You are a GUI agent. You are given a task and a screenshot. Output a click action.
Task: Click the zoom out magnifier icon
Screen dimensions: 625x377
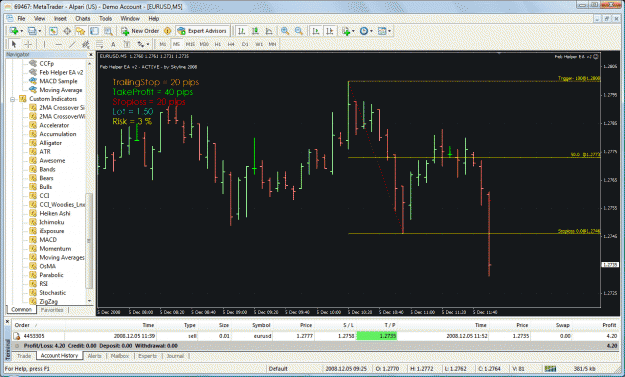[299, 31]
